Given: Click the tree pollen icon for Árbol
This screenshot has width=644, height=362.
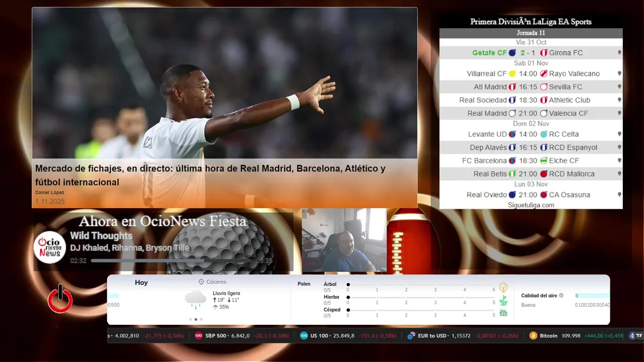Looking at the screenshot, I should 503,287.
